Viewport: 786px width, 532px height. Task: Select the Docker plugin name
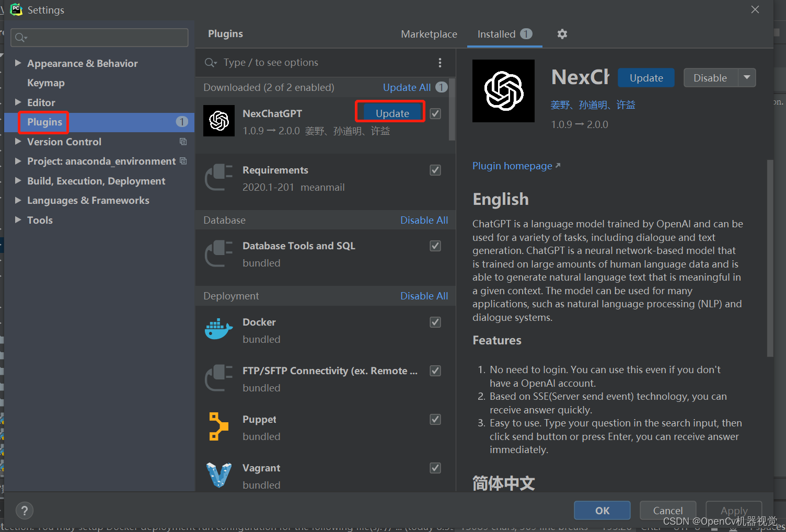click(x=259, y=322)
